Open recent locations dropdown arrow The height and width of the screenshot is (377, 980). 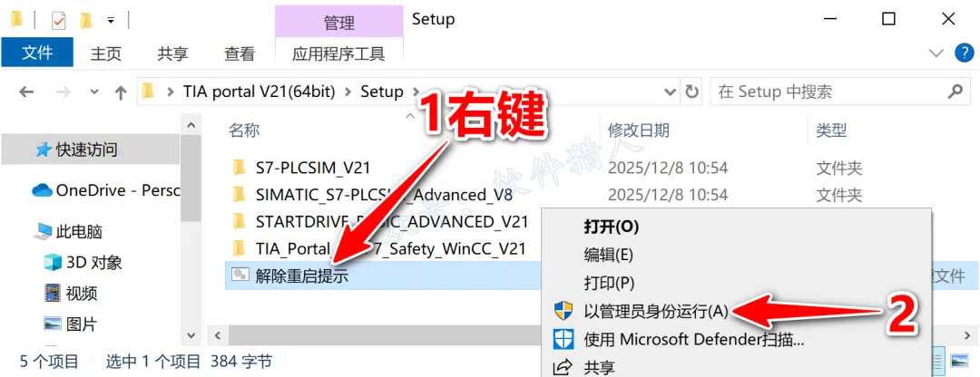94,92
